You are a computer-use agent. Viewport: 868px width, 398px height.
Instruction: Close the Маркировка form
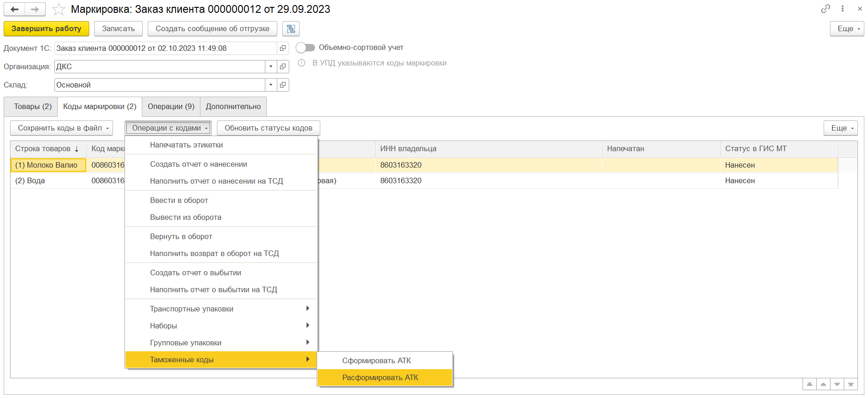coord(859,9)
